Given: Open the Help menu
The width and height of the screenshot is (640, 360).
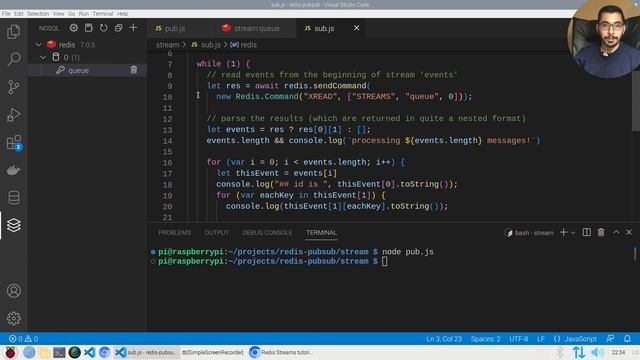Looking at the screenshot, I should (122, 13).
